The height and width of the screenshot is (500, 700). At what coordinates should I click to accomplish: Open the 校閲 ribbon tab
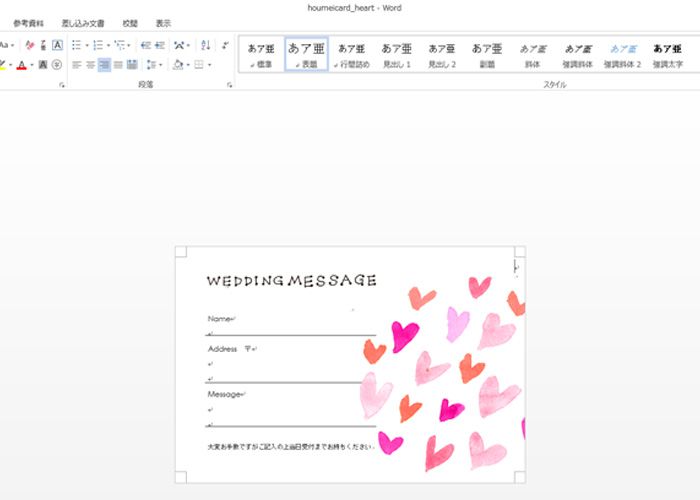click(130, 22)
